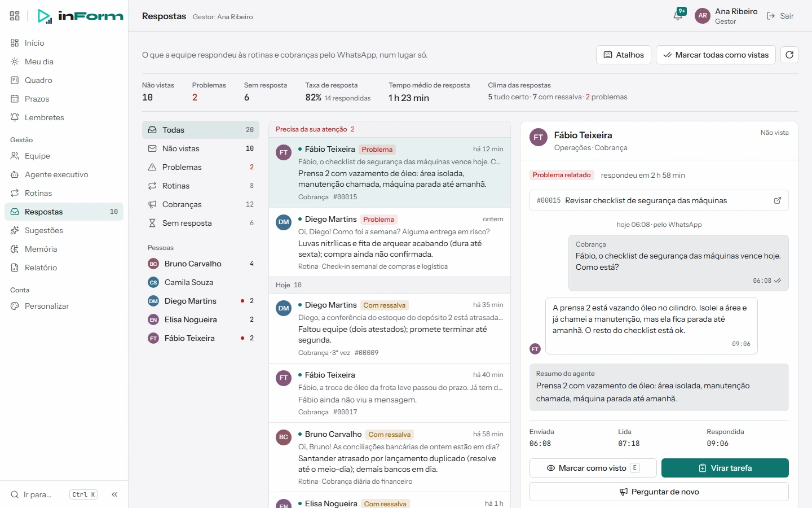Filter by Não vistas
Viewport: 812px width, 508px height.
click(x=201, y=148)
